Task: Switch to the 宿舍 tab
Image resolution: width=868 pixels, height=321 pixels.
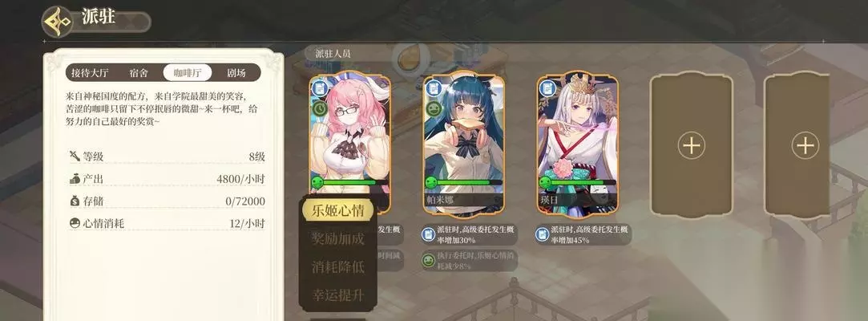Action: pyautogui.click(x=139, y=73)
